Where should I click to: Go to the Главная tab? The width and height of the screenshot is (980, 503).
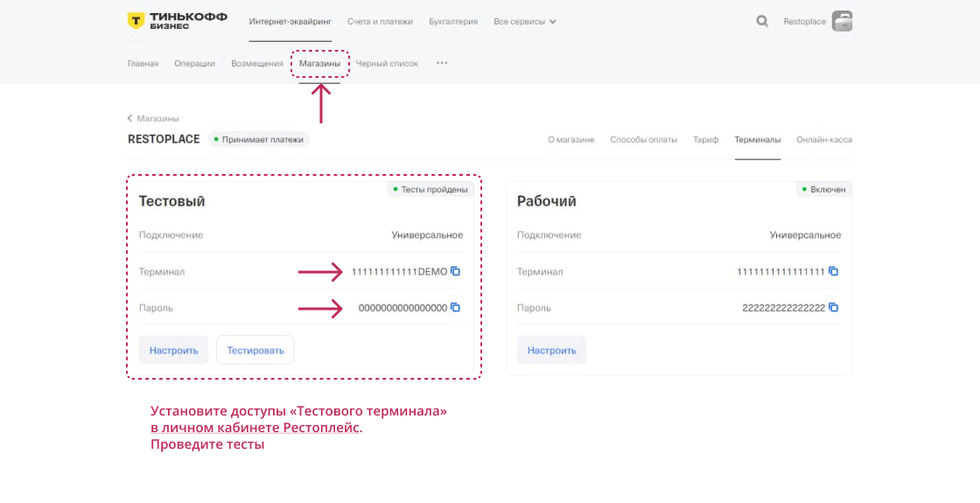(143, 63)
